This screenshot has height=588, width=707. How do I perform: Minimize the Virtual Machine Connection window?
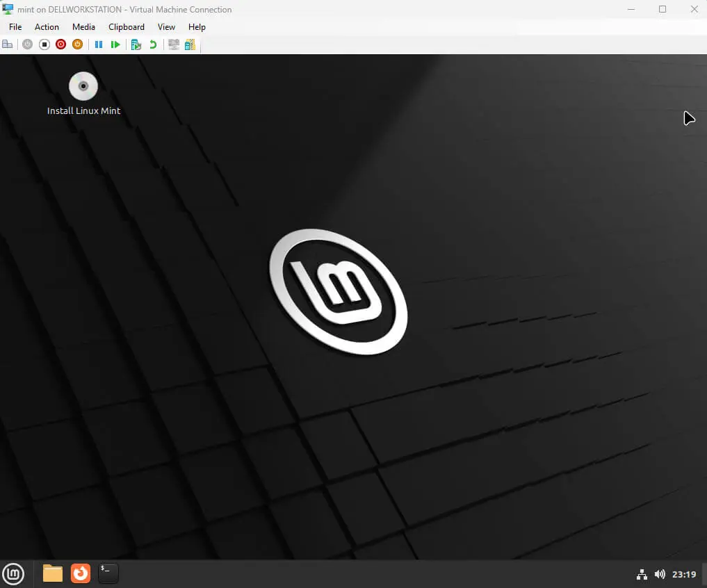(631, 9)
